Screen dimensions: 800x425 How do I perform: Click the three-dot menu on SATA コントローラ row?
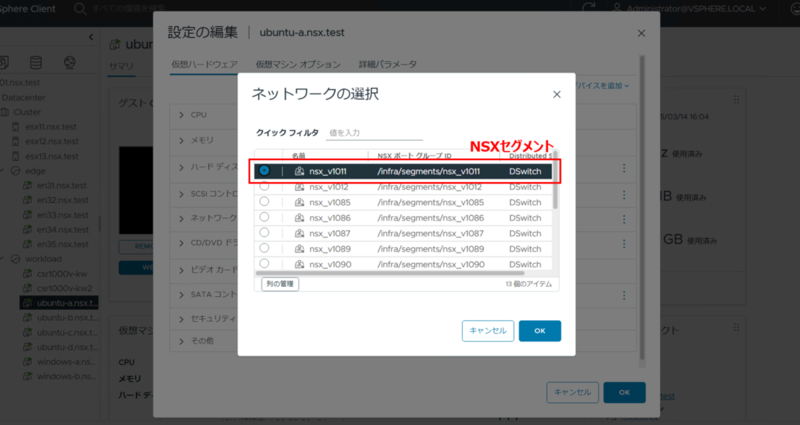tap(624, 295)
